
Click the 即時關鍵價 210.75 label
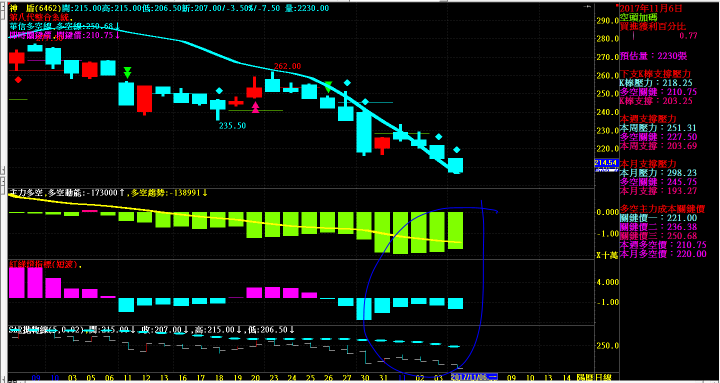(x=65, y=34)
